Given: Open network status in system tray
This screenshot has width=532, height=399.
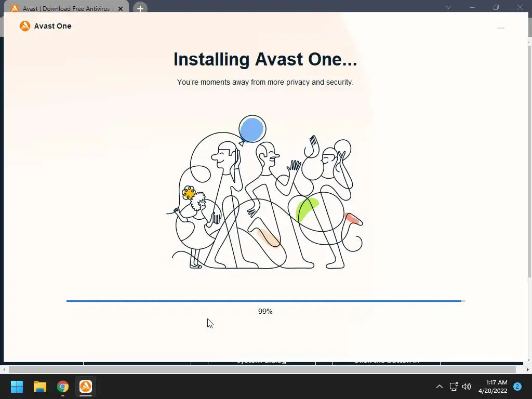Looking at the screenshot, I should [454, 387].
